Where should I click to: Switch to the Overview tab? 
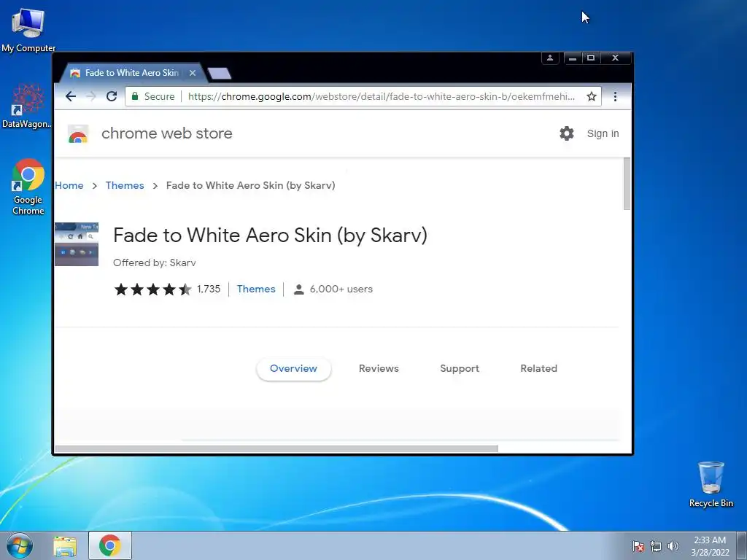pyautogui.click(x=293, y=368)
